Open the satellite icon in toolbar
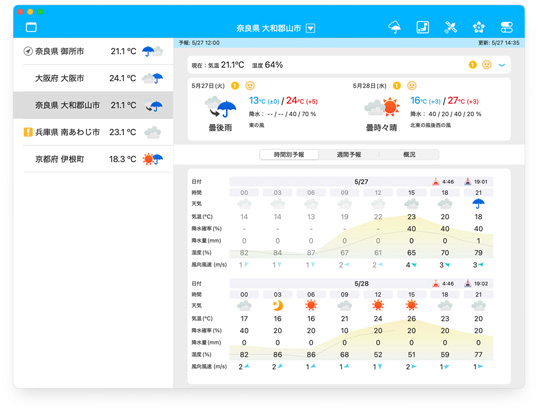538x410 pixels. 451,27
